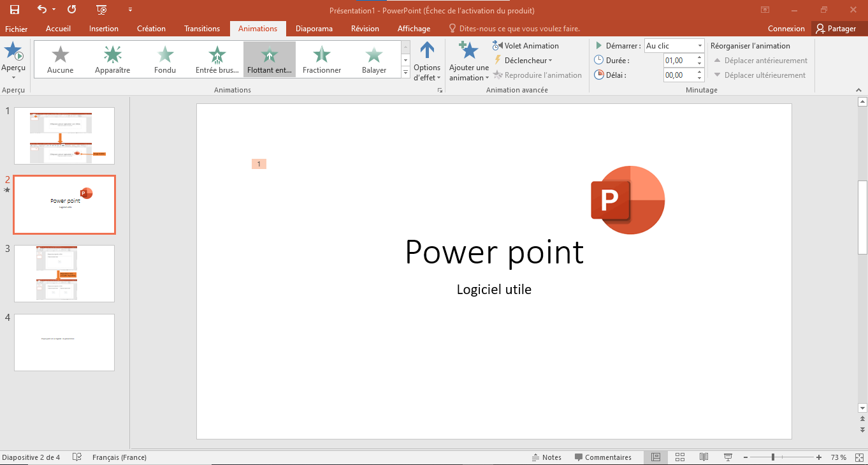Switch to the Affichage tab
Screen dimensions: 868x465
pyautogui.click(x=414, y=29)
